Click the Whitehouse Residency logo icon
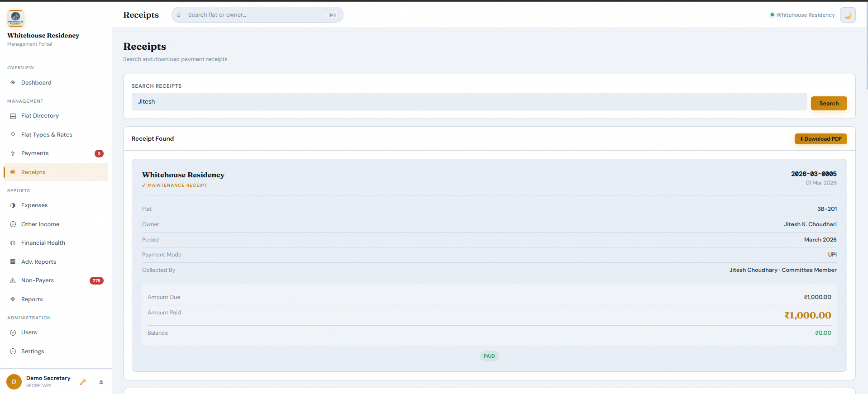Image resolution: width=868 pixels, height=394 pixels. pyautogui.click(x=16, y=18)
